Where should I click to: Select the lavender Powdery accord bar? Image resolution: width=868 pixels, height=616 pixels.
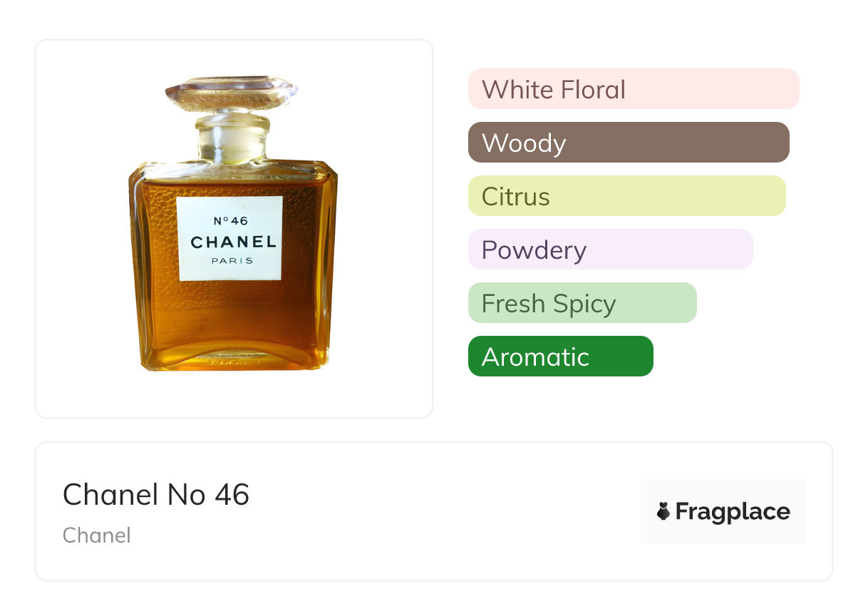tap(610, 250)
